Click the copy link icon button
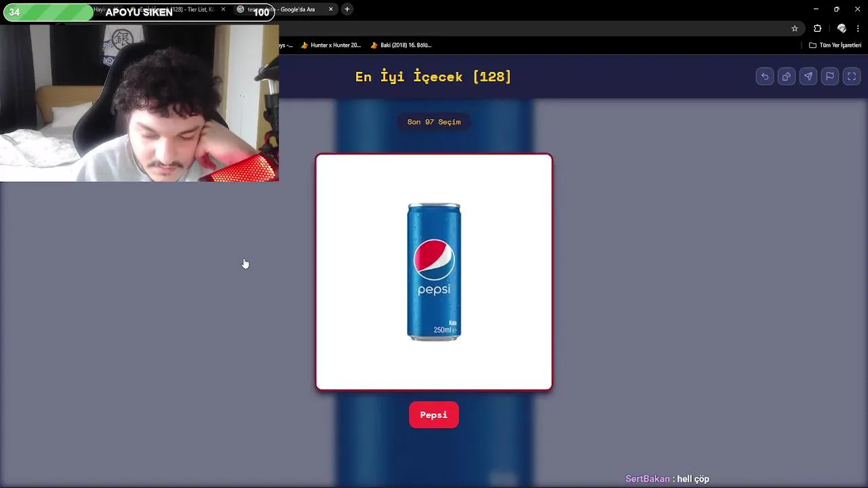 click(787, 77)
